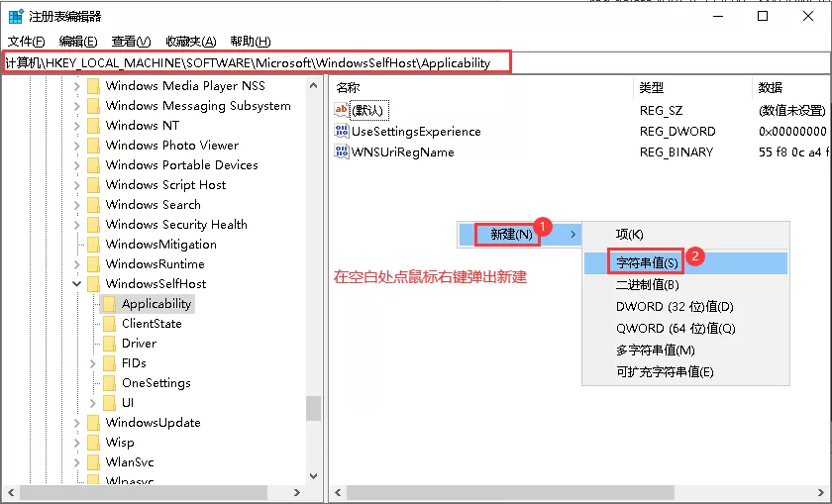Open the 编辑(E) menu

[x=78, y=41]
